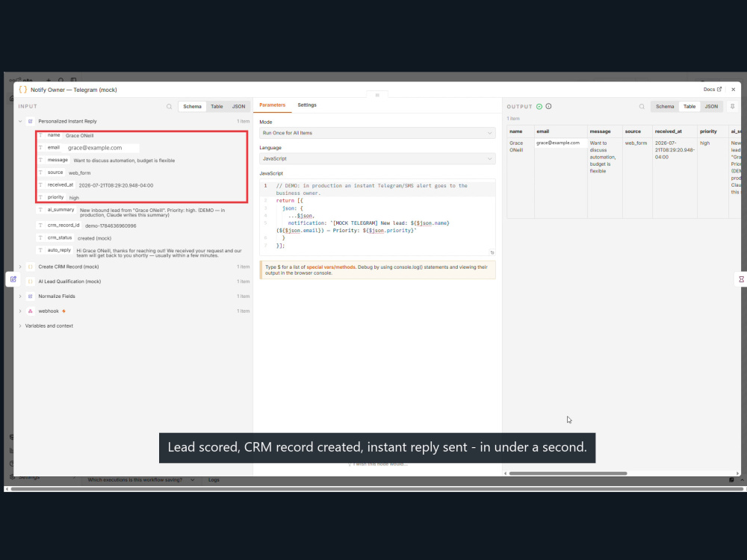Image resolution: width=747 pixels, height=560 pixels.
Task: Open 'Which executions is this workflow saving?' dropdown
Action: 141,480
